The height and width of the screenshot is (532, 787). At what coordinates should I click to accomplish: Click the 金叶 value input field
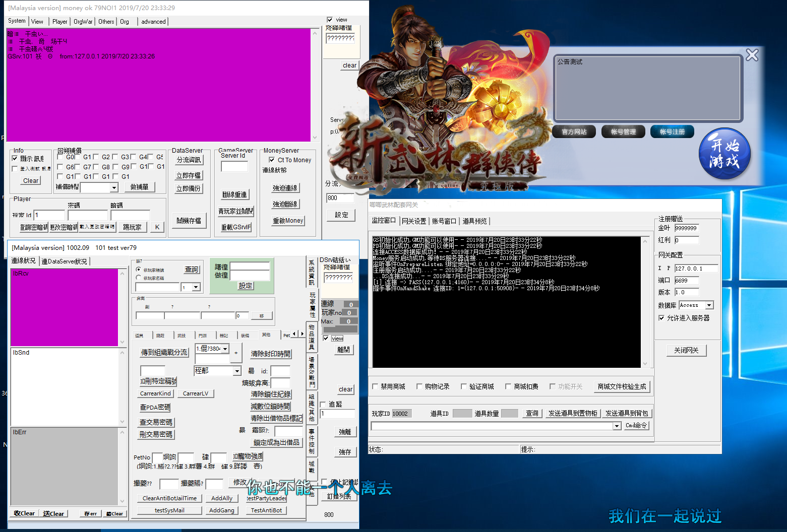[x=686, y=228]
